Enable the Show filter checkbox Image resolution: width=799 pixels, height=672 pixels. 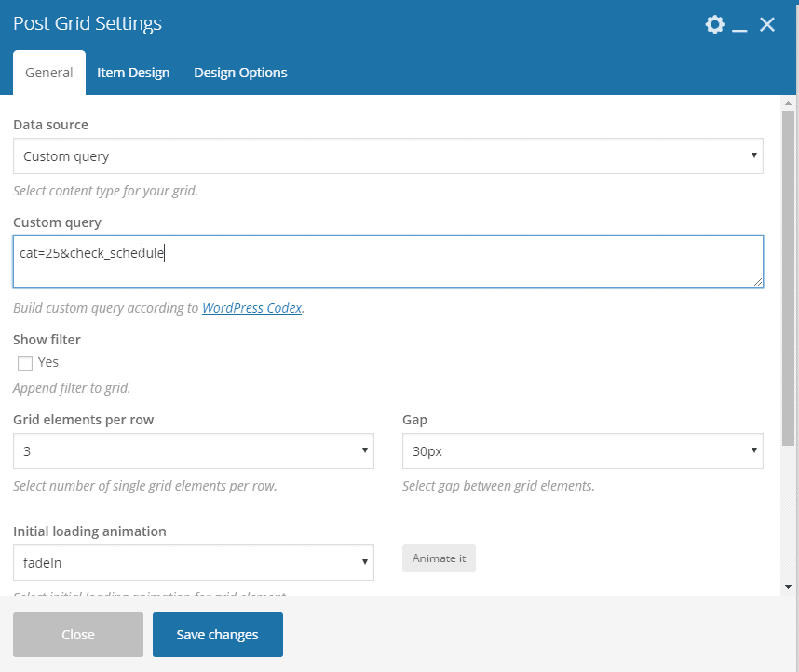pyautogui.click(x=25, y=363)
